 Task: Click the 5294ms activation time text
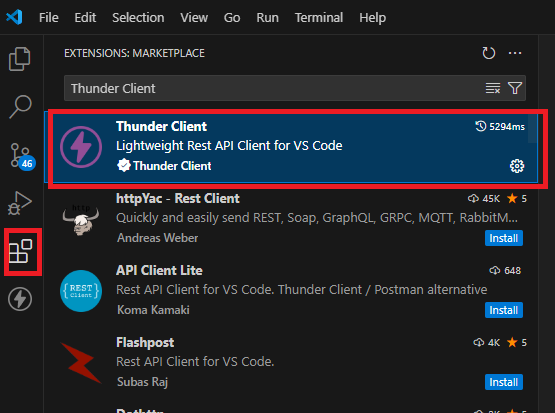507,126
